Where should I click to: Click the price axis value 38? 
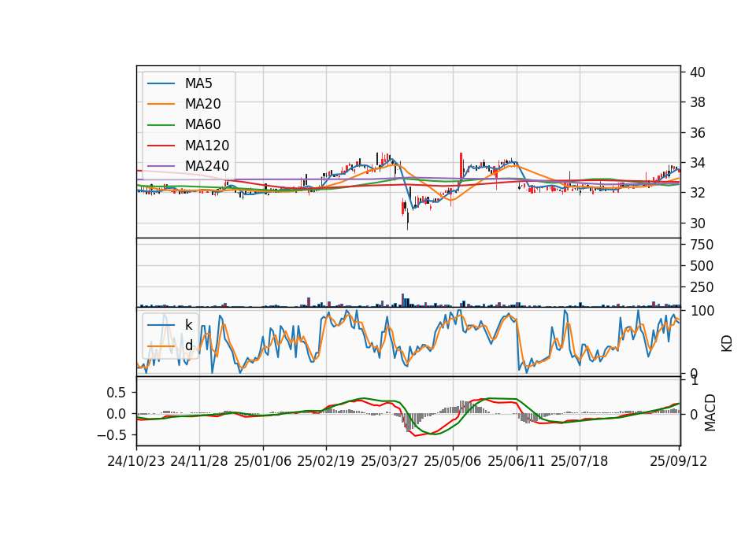coord(697,102)
